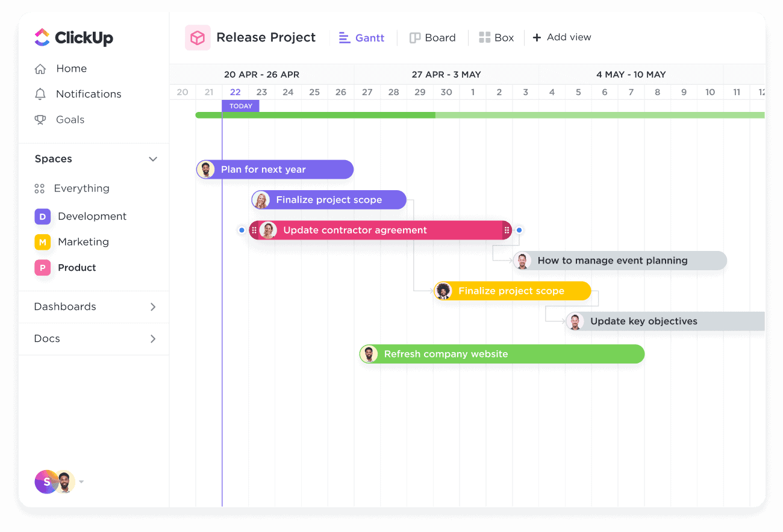Click the Add view button
This screenshot has width=783, height=532.
(x=561, y=37)
